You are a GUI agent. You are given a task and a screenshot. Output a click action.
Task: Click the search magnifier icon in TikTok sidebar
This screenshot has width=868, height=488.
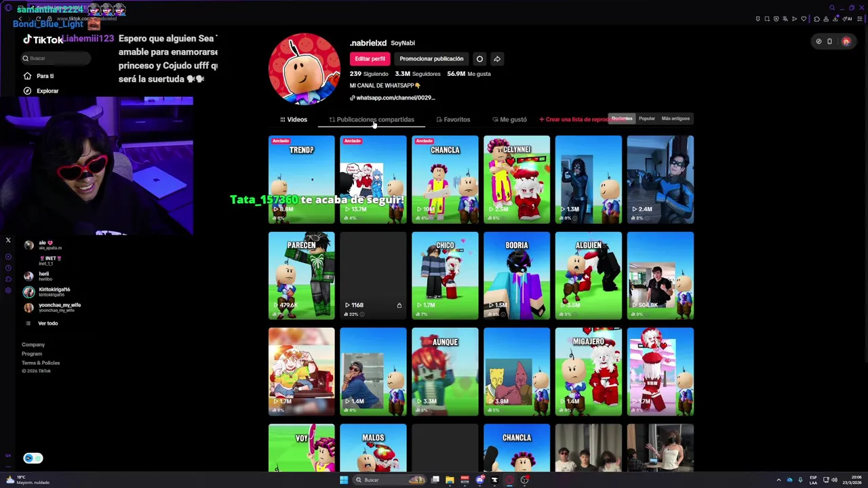tap(26, 58)
